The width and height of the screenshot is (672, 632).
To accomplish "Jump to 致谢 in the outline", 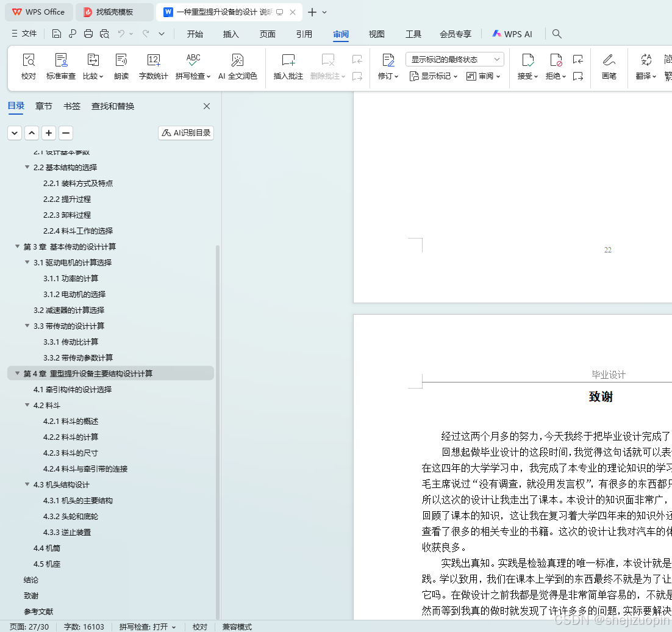I will pos(31,595).
